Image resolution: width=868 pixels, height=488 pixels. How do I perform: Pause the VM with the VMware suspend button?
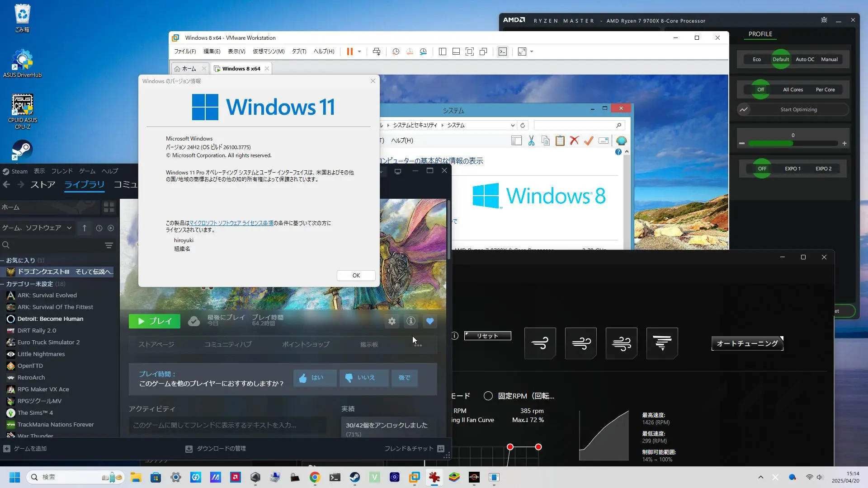(349, 52)
